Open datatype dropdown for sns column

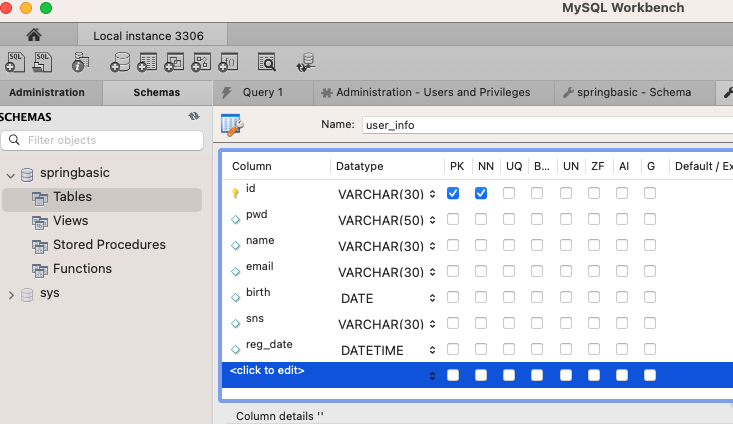click(432, 324)
